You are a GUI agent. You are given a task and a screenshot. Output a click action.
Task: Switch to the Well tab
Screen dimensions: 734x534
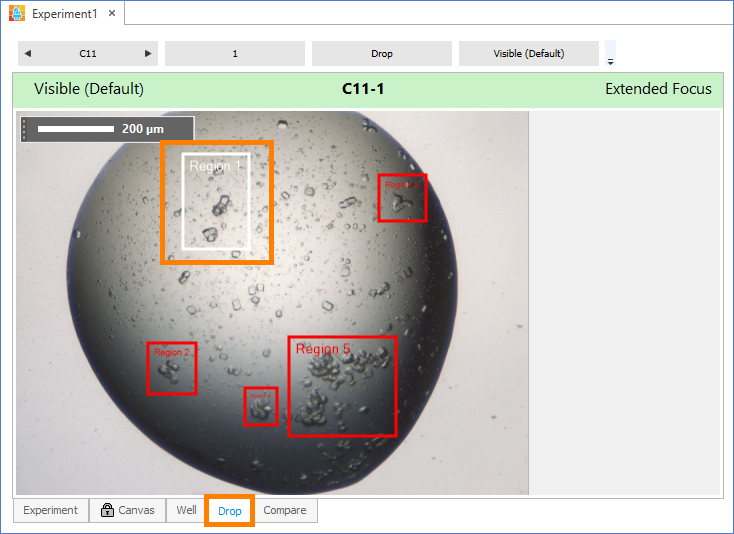click(x=186, y=510)
